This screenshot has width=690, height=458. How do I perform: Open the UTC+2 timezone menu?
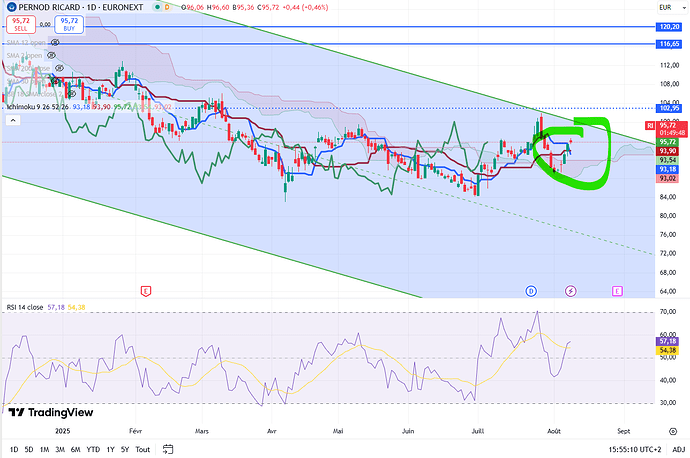tap(614, 449)
